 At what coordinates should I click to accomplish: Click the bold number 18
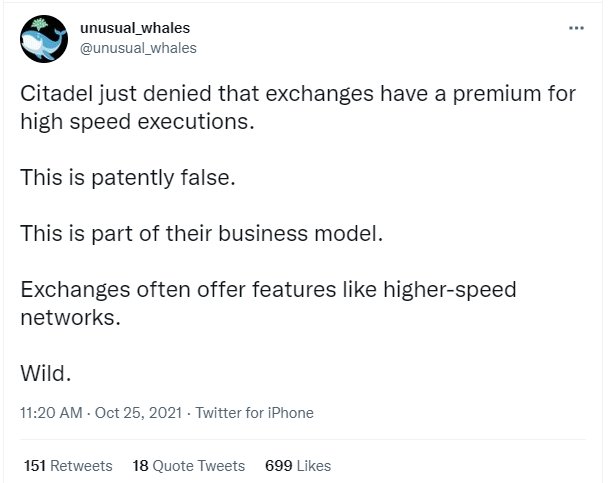pyautogui.click(x=140, y=466)
